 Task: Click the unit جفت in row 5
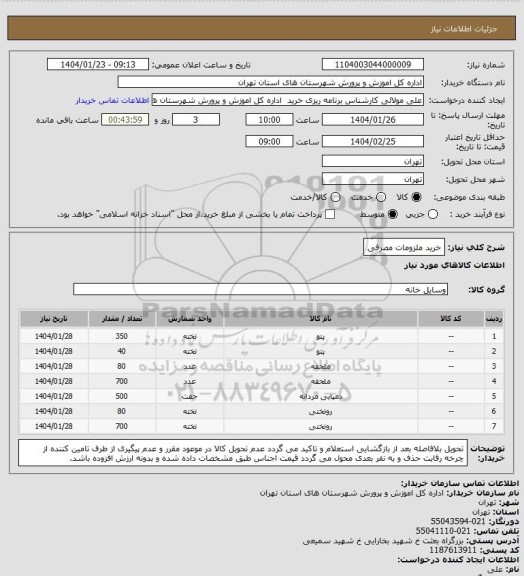[x=190, y=396]
